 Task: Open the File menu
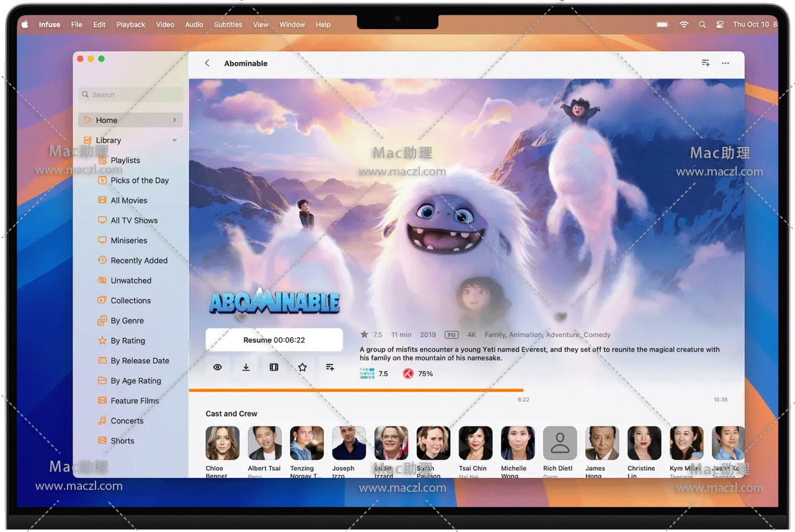pyautogui.click(x=76, y=25)
